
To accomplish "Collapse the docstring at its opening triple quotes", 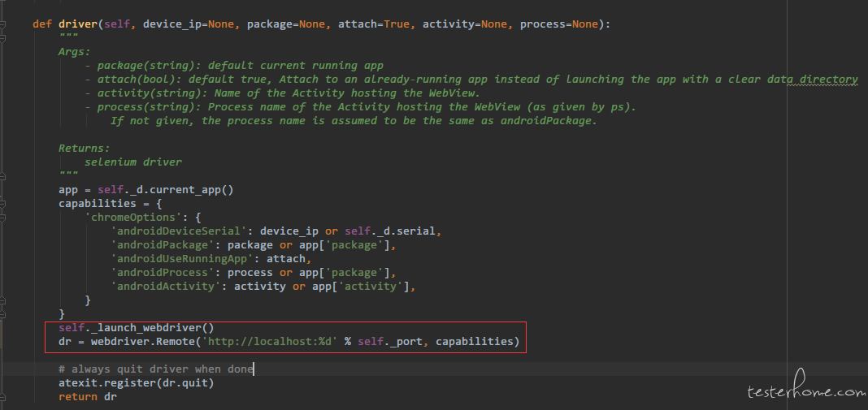I will click(x=2, y=39).
